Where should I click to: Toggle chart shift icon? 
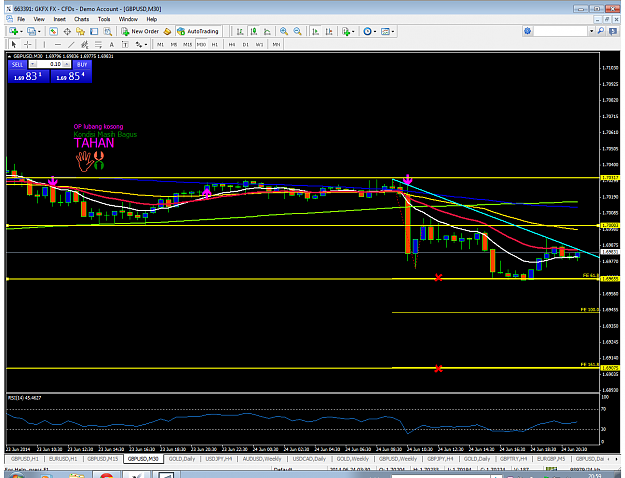coord(329,31)
